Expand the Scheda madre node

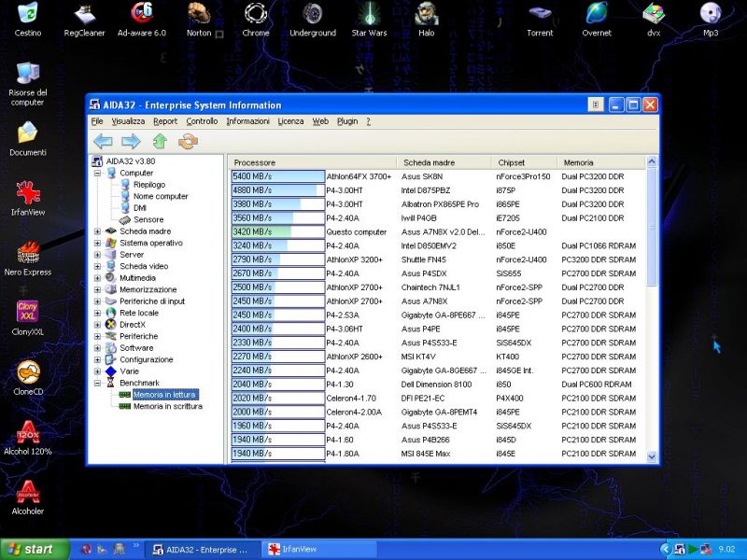click(97, 231)
